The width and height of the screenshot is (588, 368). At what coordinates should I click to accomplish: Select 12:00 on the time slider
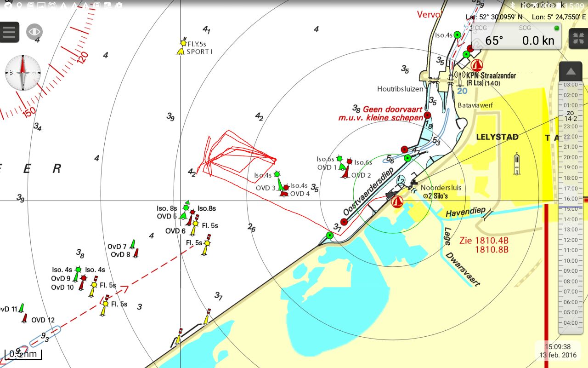click(571, 240)
